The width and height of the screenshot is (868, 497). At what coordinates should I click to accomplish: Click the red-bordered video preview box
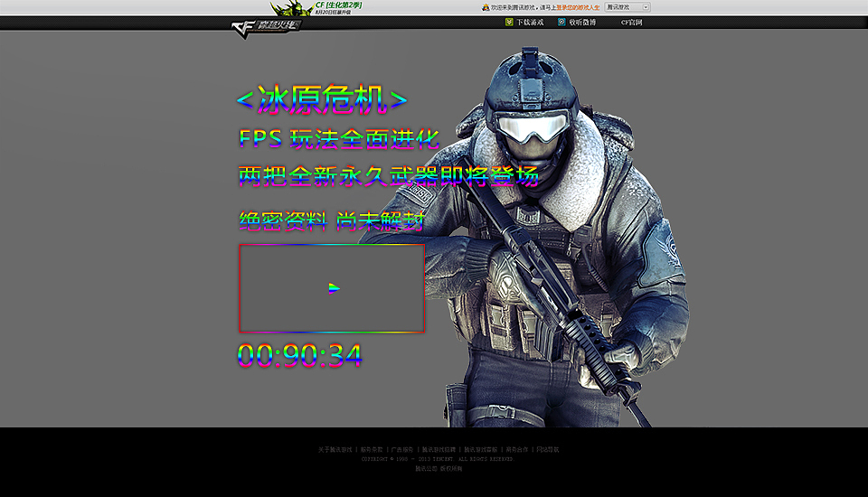tap(332, 288)
